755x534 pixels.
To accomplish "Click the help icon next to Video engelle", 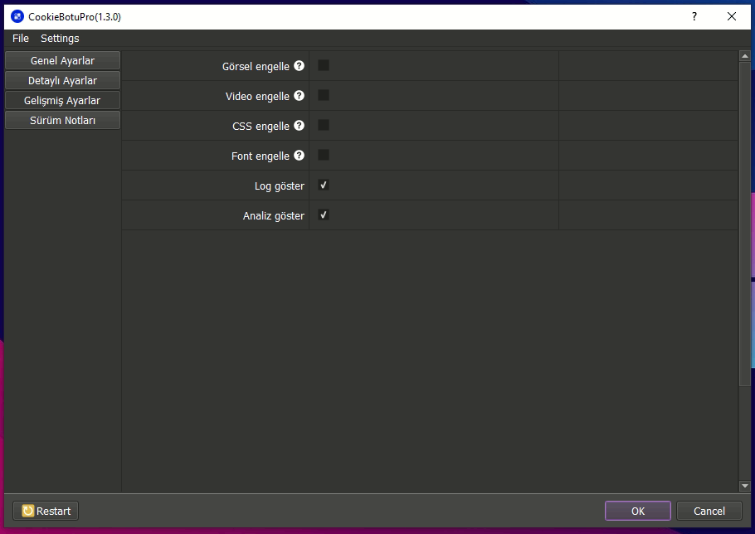I will 299,97.
